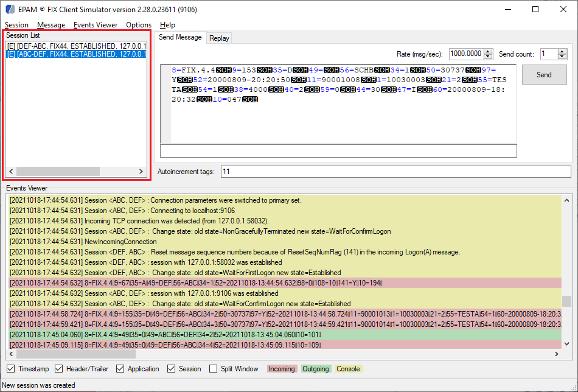Select the incoming message logged at 17:44:58.724
This screenshot has height=392, width=578.
285,314
